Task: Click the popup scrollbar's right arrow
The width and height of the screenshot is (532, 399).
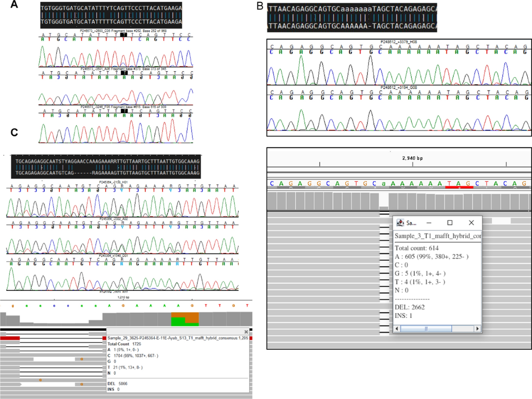Action: coord(477,329)
